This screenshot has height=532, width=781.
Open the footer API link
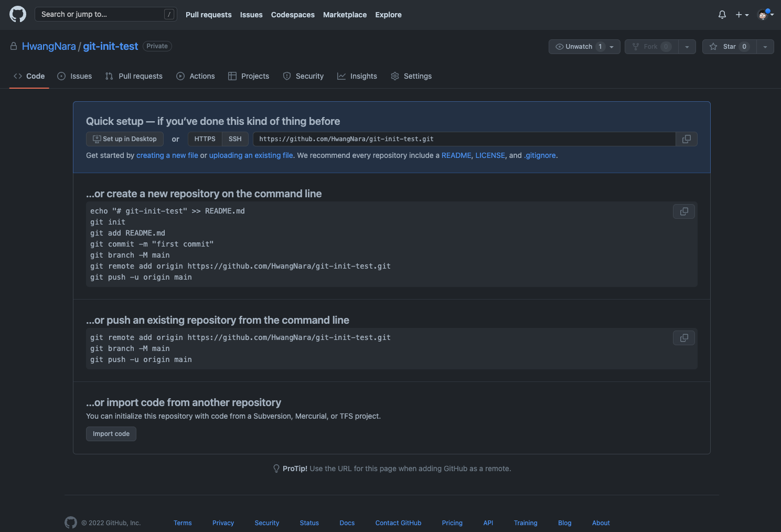point(488,523)
